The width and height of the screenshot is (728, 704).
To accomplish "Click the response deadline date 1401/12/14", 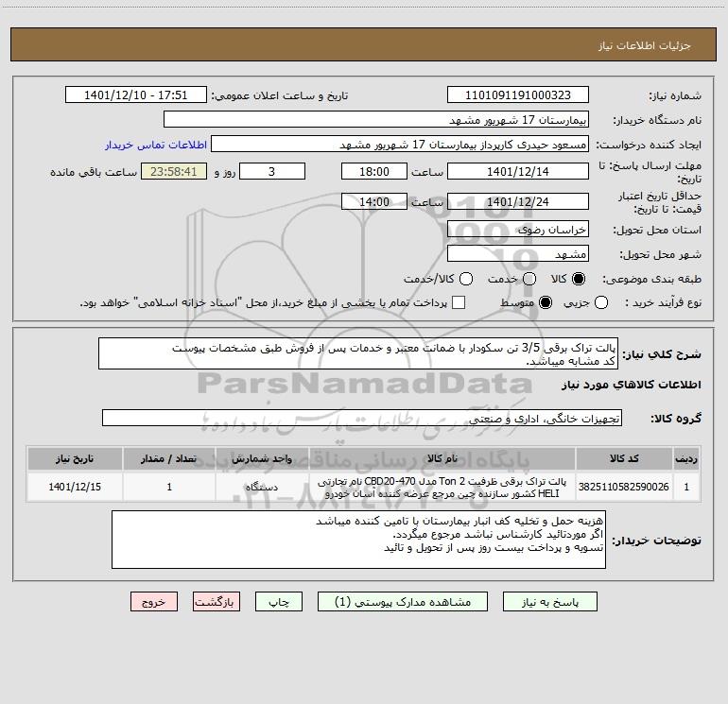I will point(518,171).
